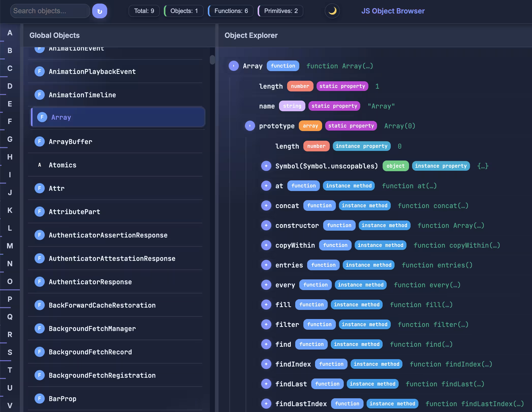532x412 pixels.
Task: Click F icon next to Attr
Action: (39, 188)
